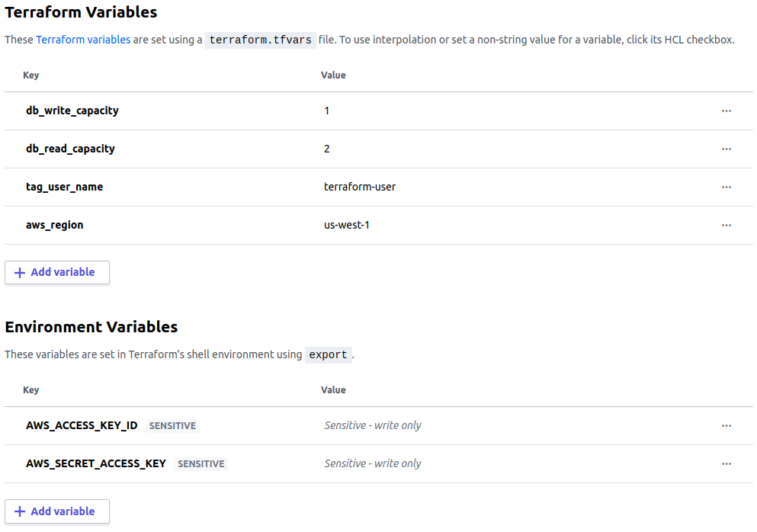Click Add variable under Environment Variables
The height and width of the screenshot is (532, 757).
coord(56,511)
